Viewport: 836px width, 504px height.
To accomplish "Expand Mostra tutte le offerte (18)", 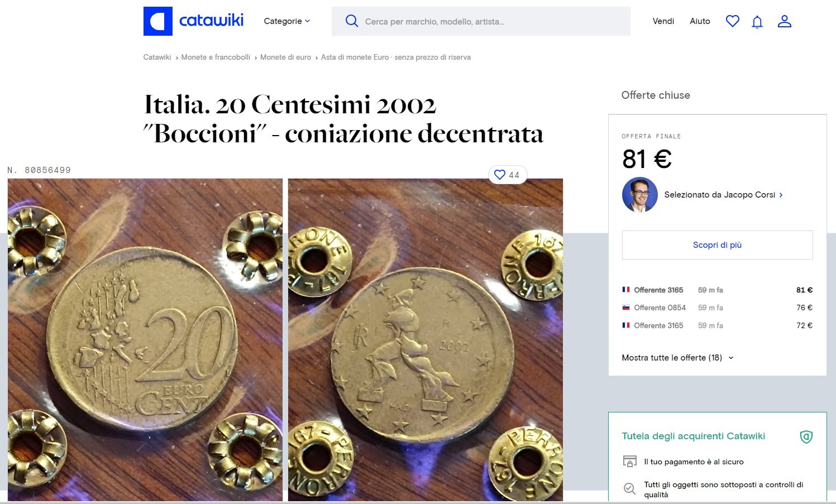I will tap(677, 358).
